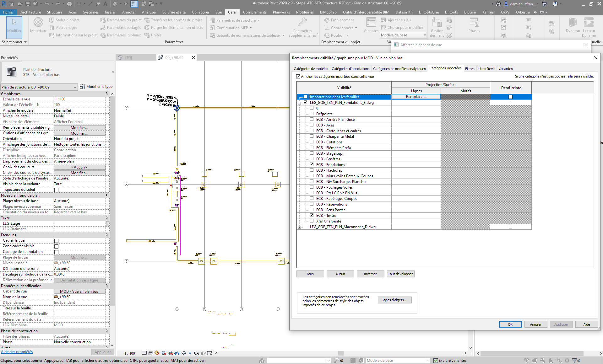The height and width of the screenshot is (364, 603).
Task: Open the Modèle de base ribbon dropdown
Action: pos(425,35)
